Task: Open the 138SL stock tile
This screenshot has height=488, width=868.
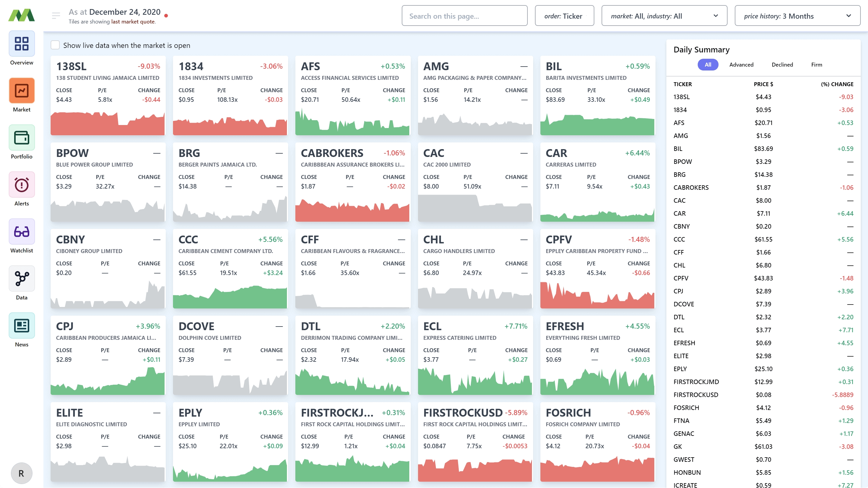Action: [108, 96]
